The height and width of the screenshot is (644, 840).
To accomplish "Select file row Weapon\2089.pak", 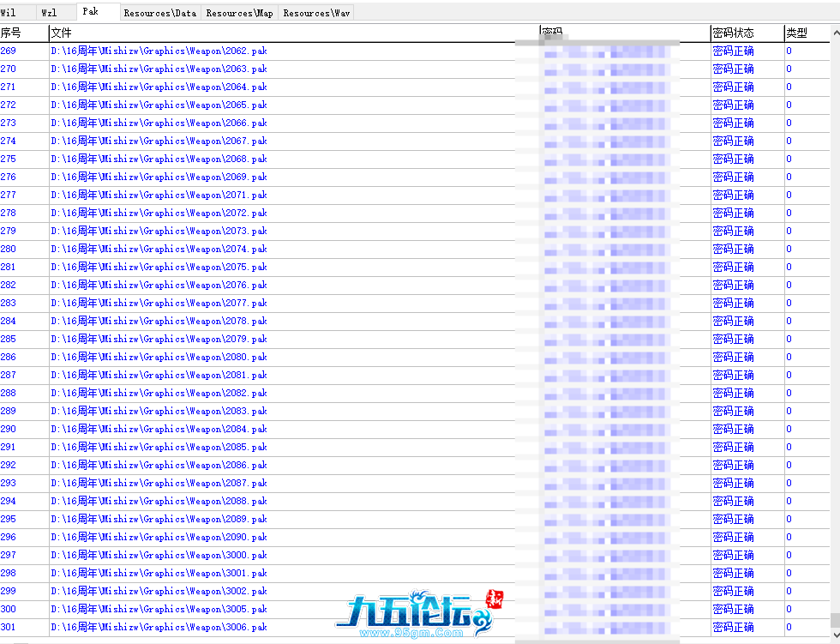I will click(x=415, y=519).
